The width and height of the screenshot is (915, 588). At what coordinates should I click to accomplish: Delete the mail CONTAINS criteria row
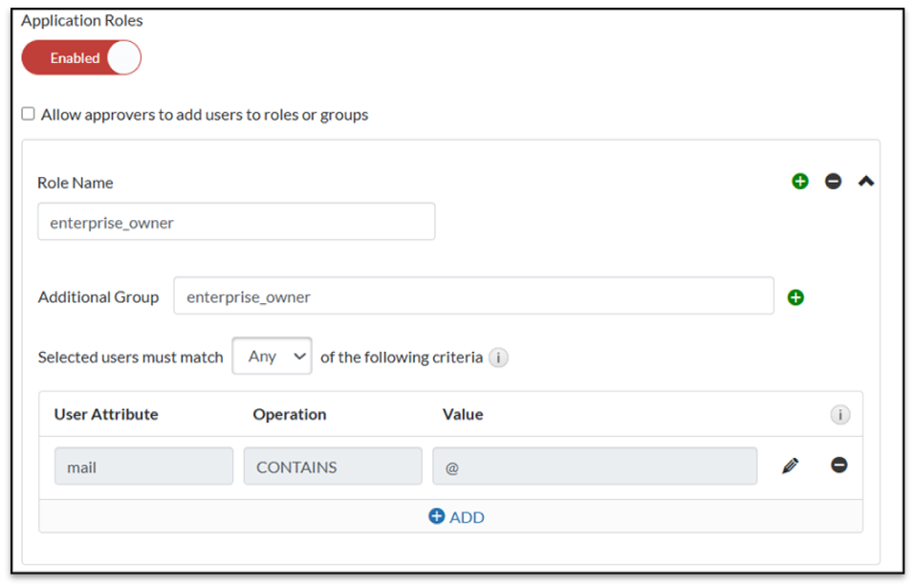point(839,466)
